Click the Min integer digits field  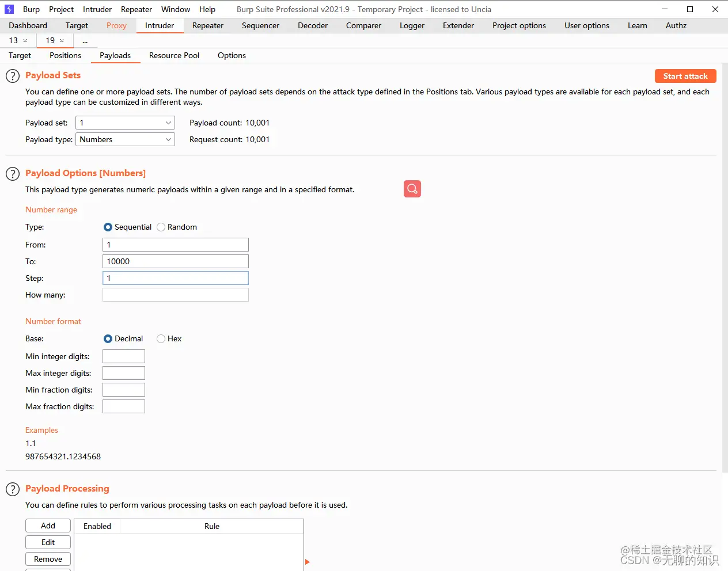[x=124, y=356]
